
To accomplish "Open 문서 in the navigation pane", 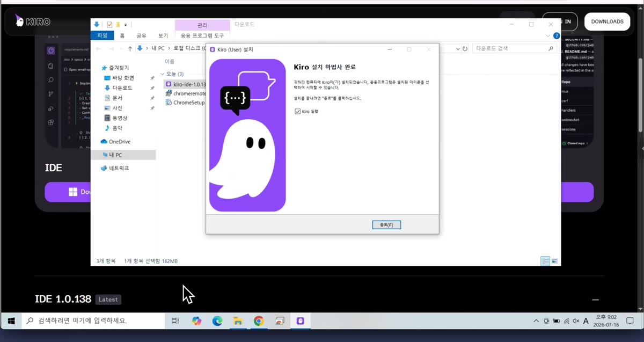I will pos(113,98).
